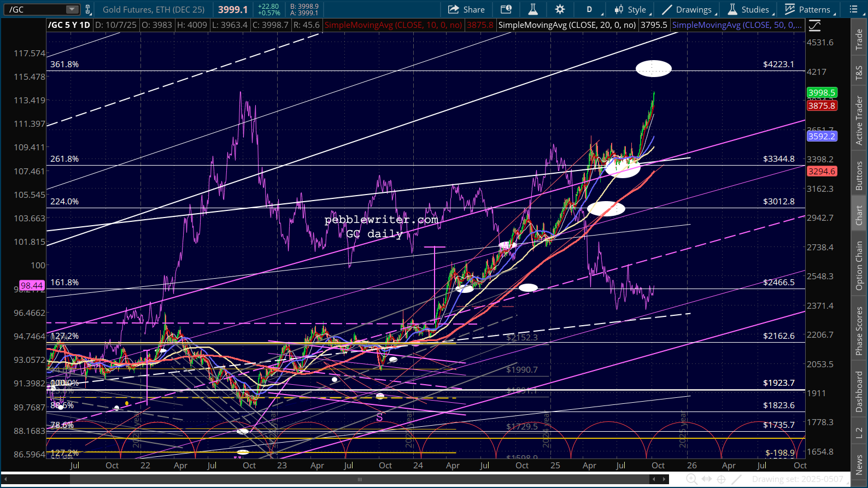The image size is (868, 488).
Task: Open the Option Chain side tab
Action: click(x=859, y=266)
